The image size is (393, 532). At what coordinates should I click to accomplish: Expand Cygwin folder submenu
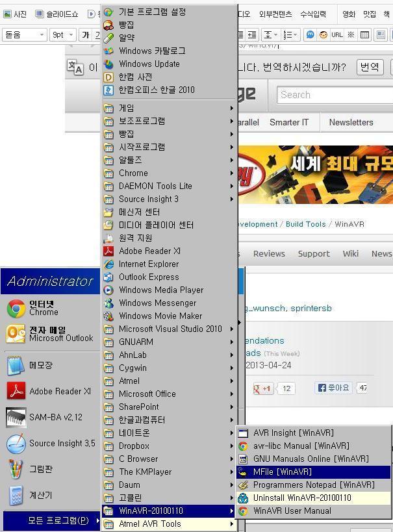169,368
